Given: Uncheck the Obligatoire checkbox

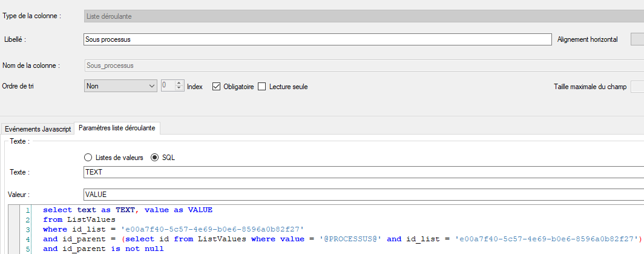Looking at the screenshot, I should pos(216,87).
